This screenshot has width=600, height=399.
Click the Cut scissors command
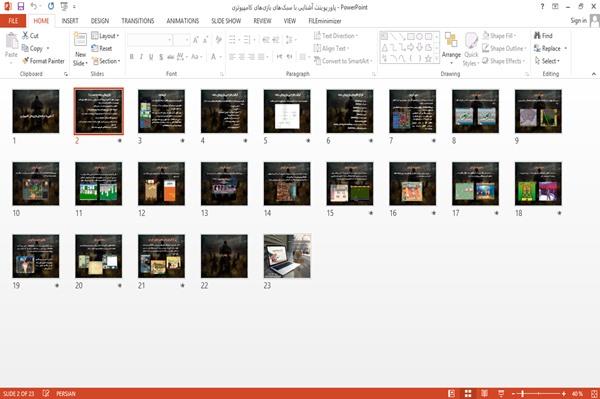pos(30,36)
